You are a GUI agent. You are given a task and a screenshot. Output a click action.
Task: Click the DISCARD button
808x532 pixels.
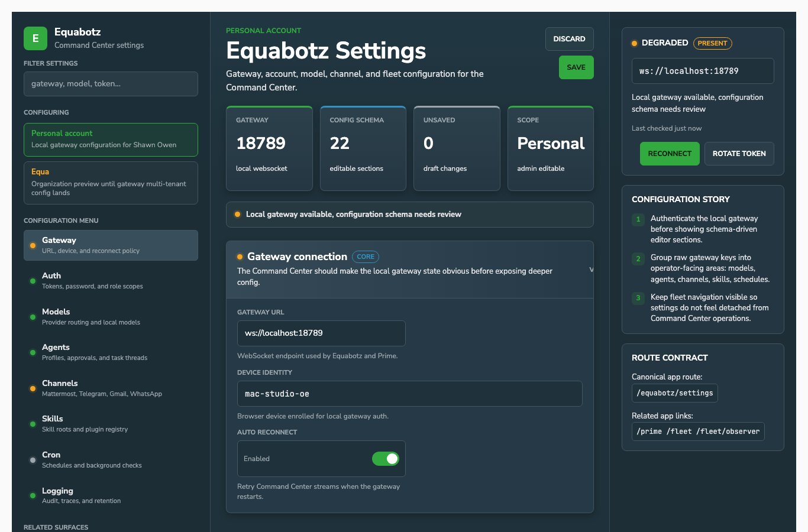coord(569,39)
